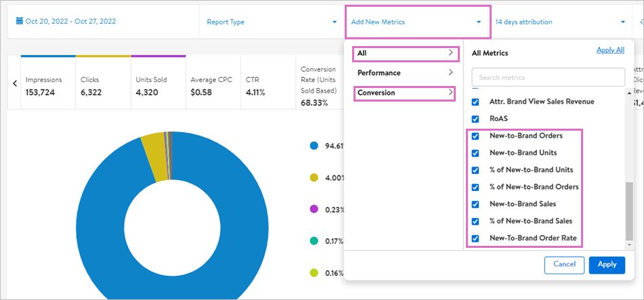Click the left arrow to scroll metrics

click(x=14, y=84)
